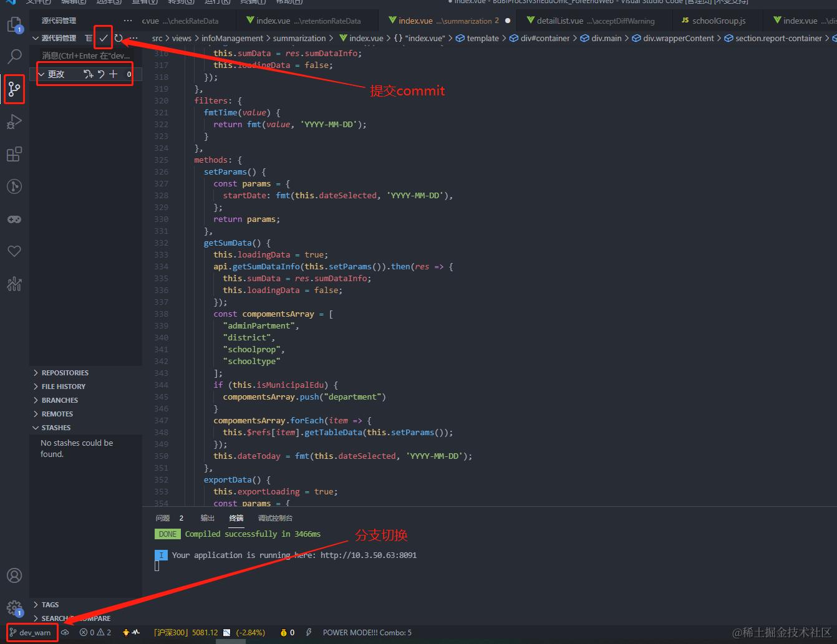Switch to the detailList.vue tab
The height and width of the screenshot is (644, 837).
(595, 21)
